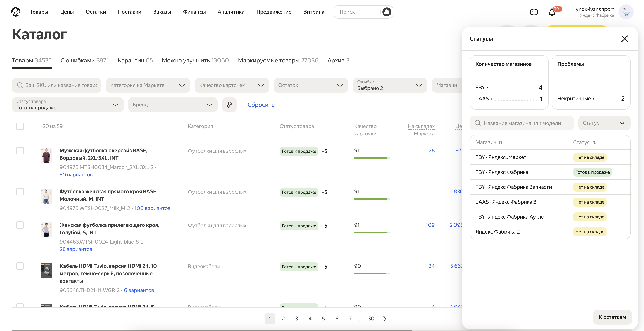Open the 6 вариантов link
644x331 pixels.
click(139, 290)
